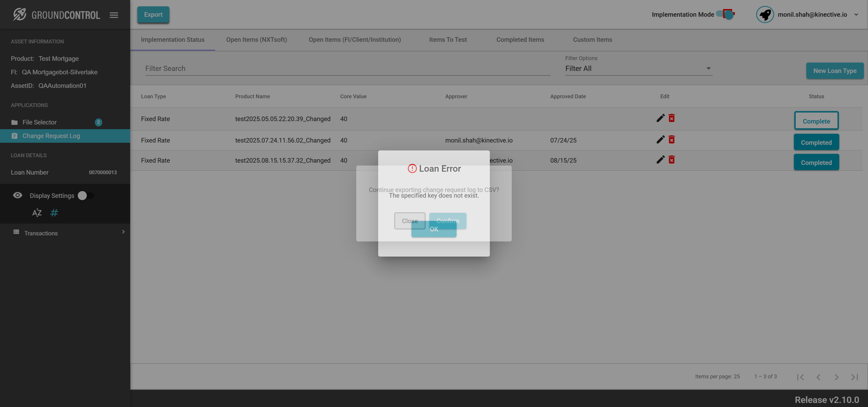Click the trash icon for test2025.08.15.15.37.32_Changed
Image resolution: width=868 pixels, height=407 pixels.
click(672, 160)
